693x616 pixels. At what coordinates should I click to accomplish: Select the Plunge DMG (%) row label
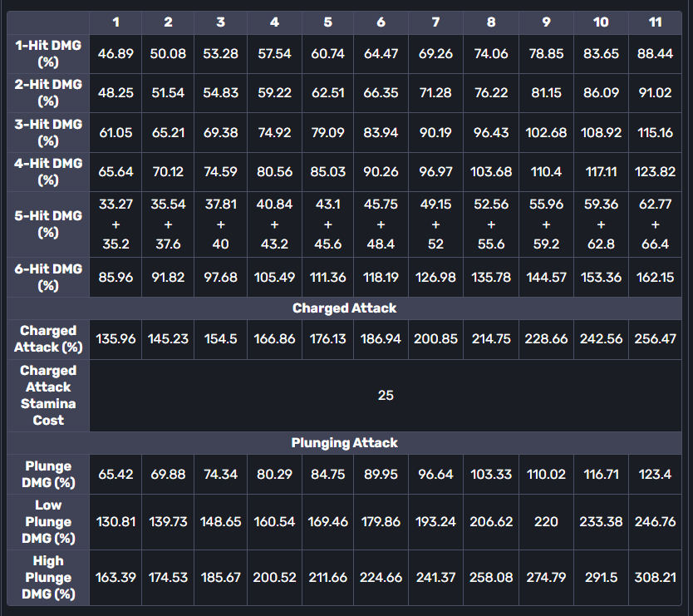coord(48,474)
